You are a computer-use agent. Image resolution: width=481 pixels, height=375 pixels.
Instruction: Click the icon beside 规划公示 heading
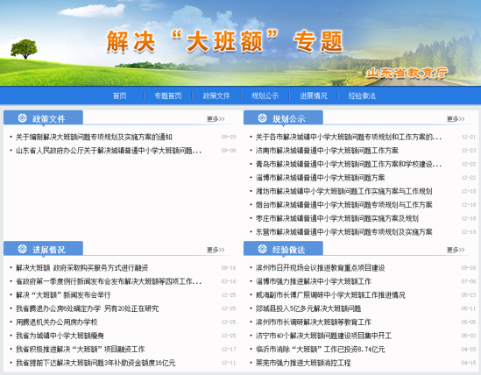tap(262, 118)
